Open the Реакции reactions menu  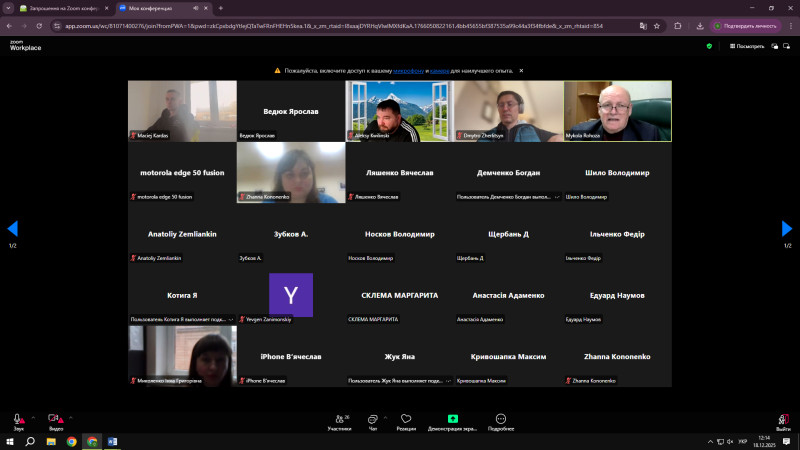[x=406, y=420]
